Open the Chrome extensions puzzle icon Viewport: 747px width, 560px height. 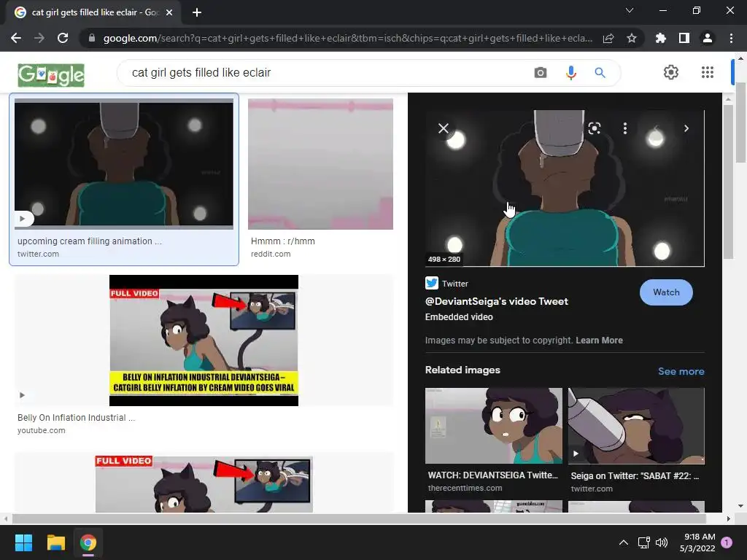coord(661,38)
